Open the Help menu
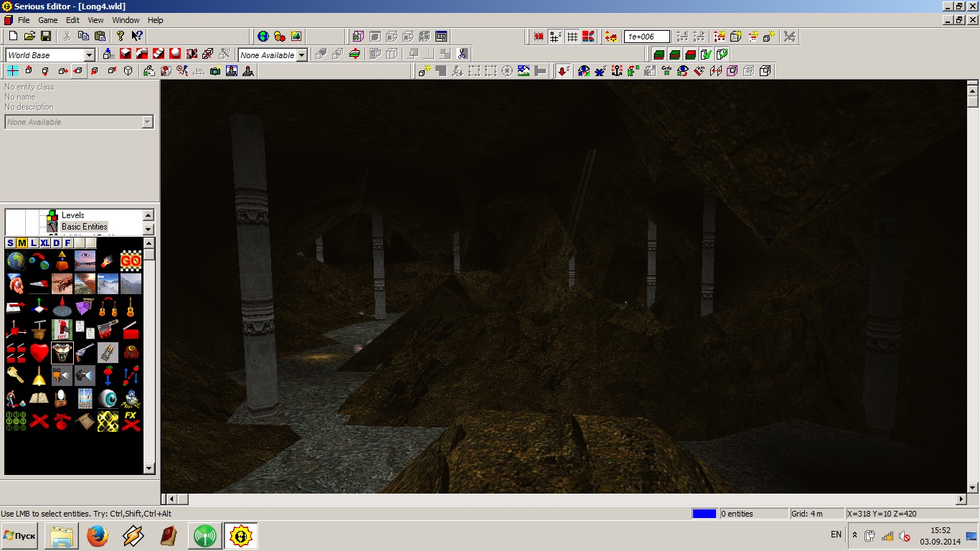980x551 pixels. click(155, 20)
